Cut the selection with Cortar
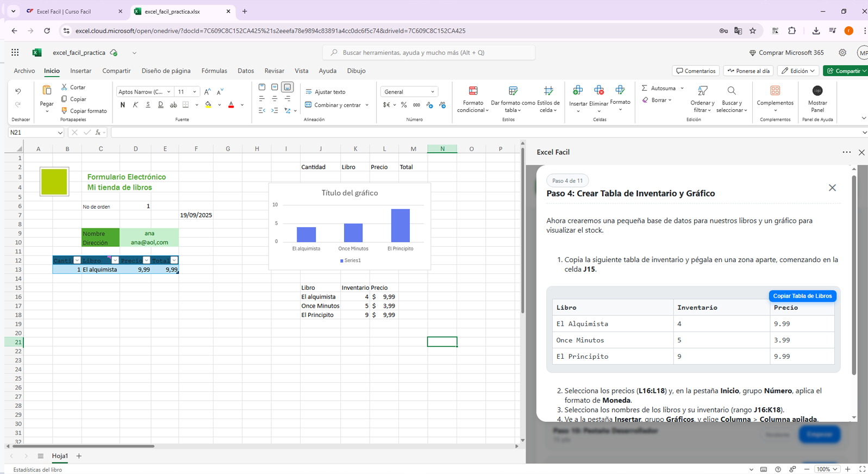868x474 pixels. click(73, 87)
